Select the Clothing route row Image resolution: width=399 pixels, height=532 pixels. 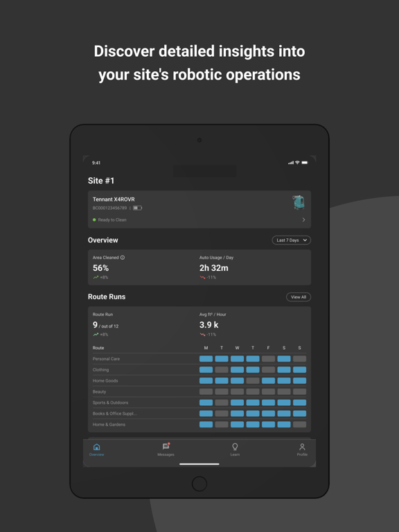(x=199, y=370)
